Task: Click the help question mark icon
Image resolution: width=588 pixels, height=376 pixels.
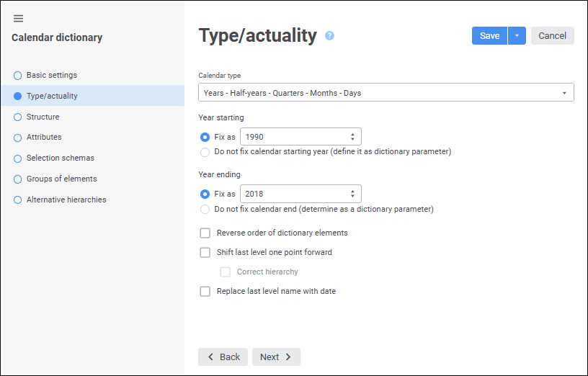Action: [x=329, y=35]
